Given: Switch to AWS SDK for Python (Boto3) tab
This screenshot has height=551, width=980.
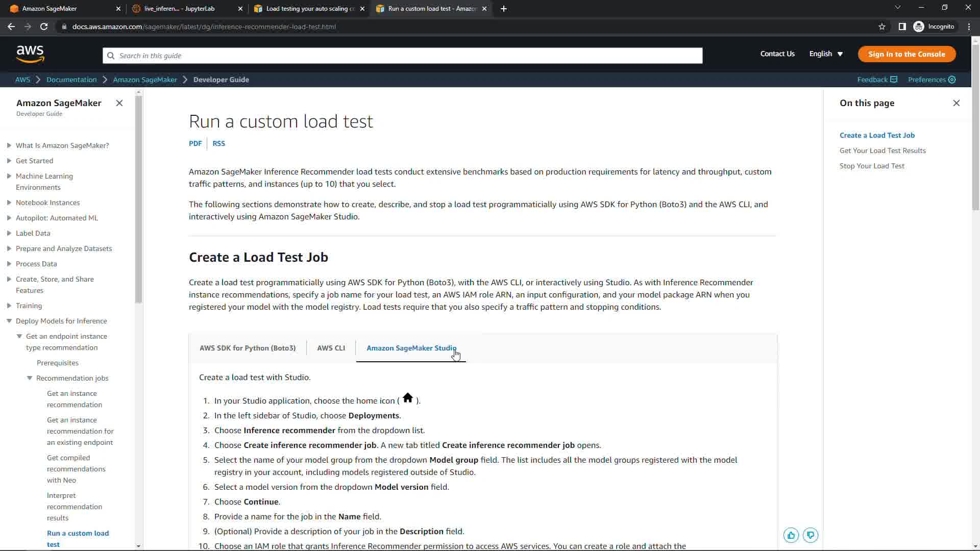Looking at the screenshot, I should pyautogui.click(x=248, y=348).
